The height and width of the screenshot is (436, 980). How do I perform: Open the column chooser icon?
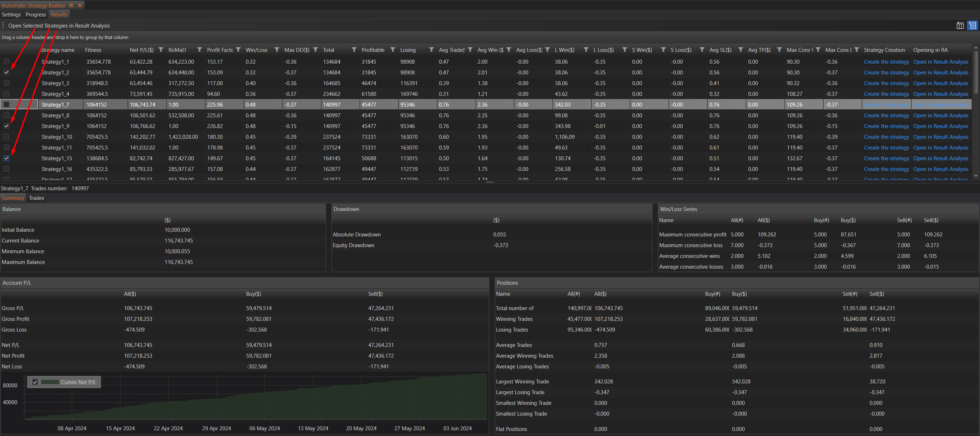tap(960, 25)
